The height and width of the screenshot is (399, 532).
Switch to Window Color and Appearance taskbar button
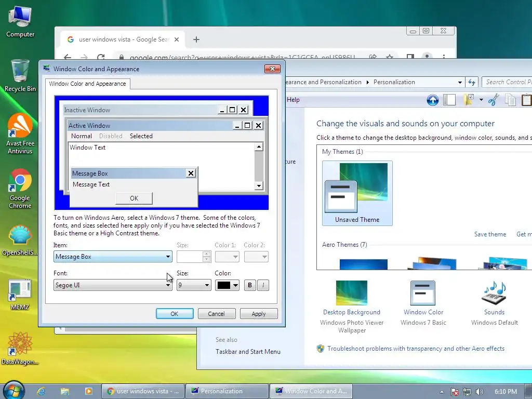(311, 391)
